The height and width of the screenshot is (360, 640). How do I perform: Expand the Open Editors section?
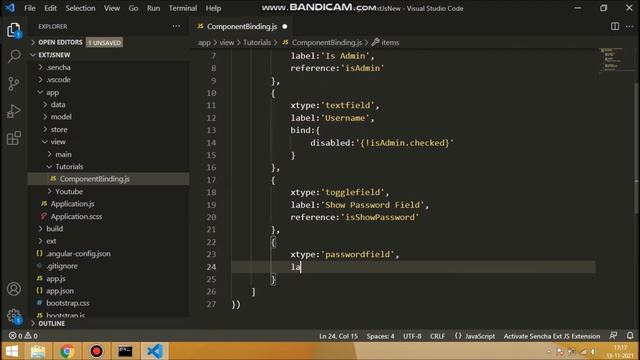pyautogui.click(x=60, y=42)
